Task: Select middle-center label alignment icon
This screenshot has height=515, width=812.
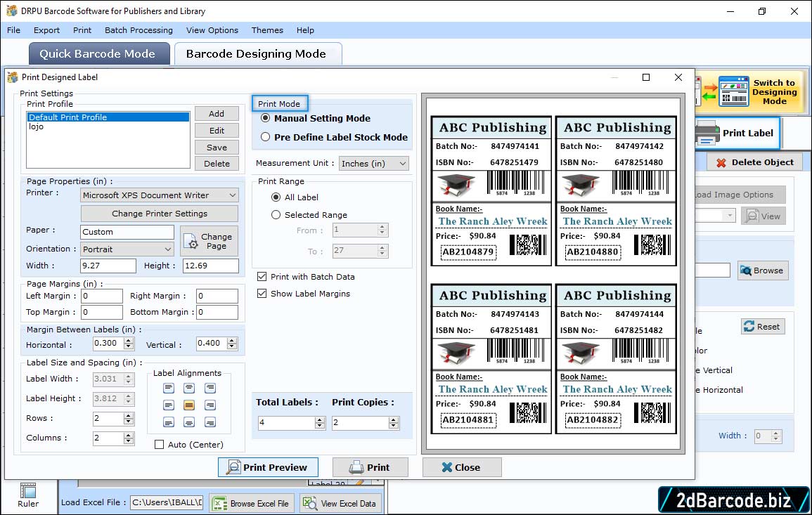Action: pyautogui.click(x=189, y=405)
